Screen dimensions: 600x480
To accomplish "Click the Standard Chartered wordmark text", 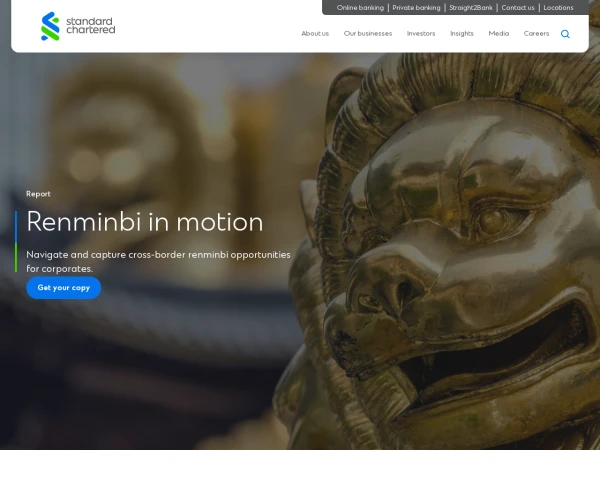I will tap(91, 25).
